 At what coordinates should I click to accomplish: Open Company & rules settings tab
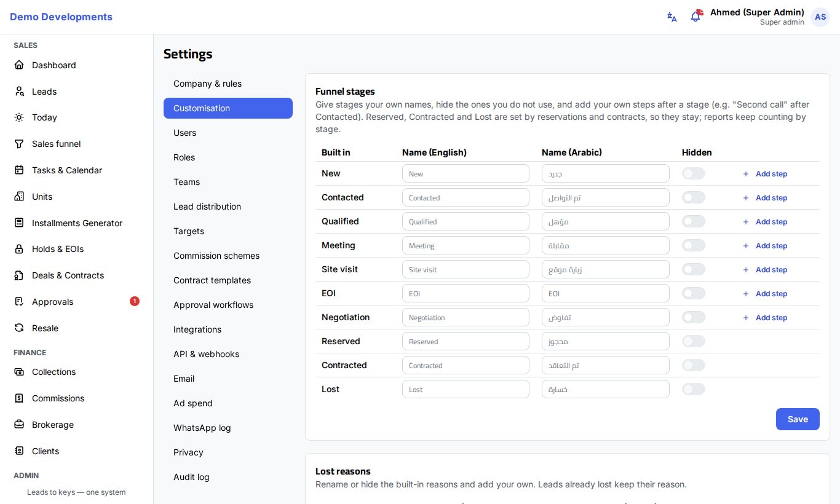(228, 84)
